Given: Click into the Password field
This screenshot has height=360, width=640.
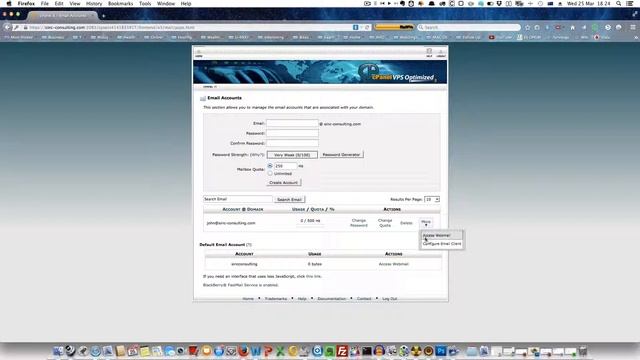Looking at the screenshot, I should pyautogui.click(x=292, y=133).
